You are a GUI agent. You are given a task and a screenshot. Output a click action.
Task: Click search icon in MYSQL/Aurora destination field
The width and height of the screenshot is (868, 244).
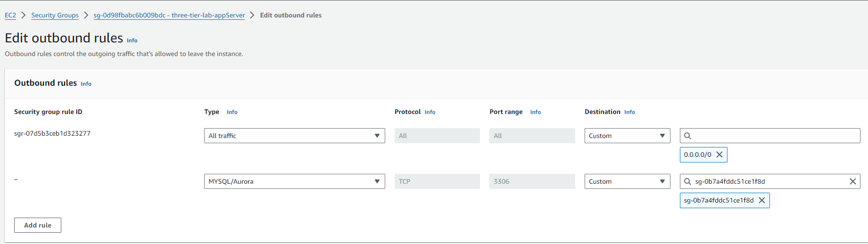pos(687,181)
